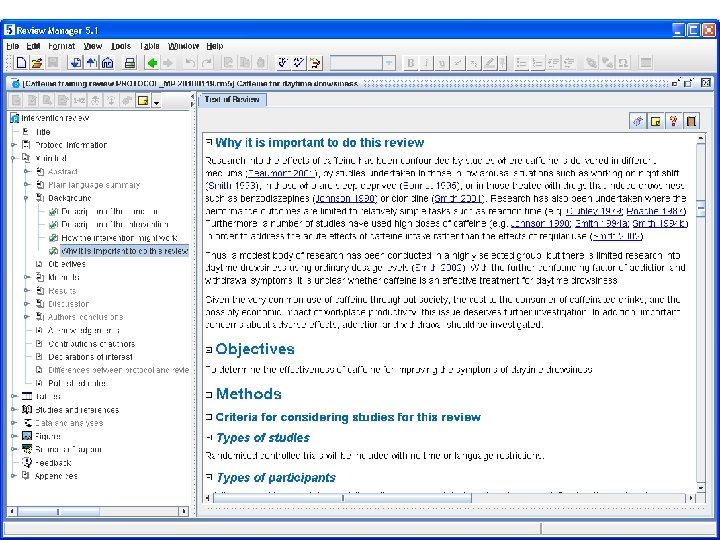The height and width of the screenshot is (540, 720).
Task: Click the Print icon
Action: point(130,63)
